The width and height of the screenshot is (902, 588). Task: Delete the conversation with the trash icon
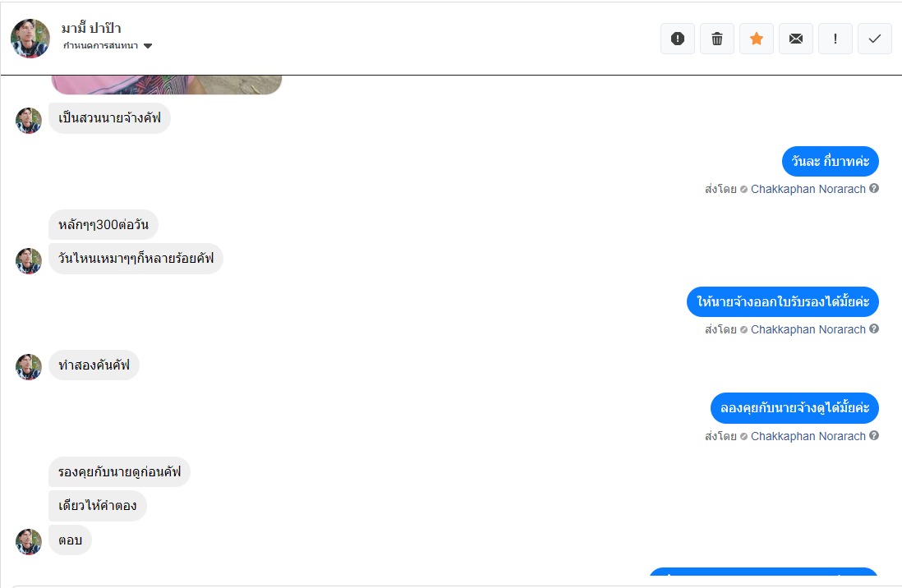click(717, 39)
